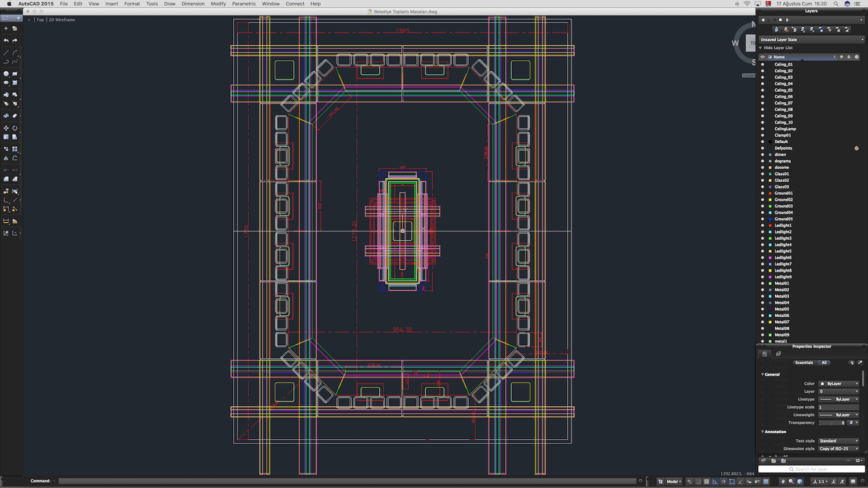Collapse the Hide Layer List expander
Viewport: 868px width, 488px height.
click(761, 48)
